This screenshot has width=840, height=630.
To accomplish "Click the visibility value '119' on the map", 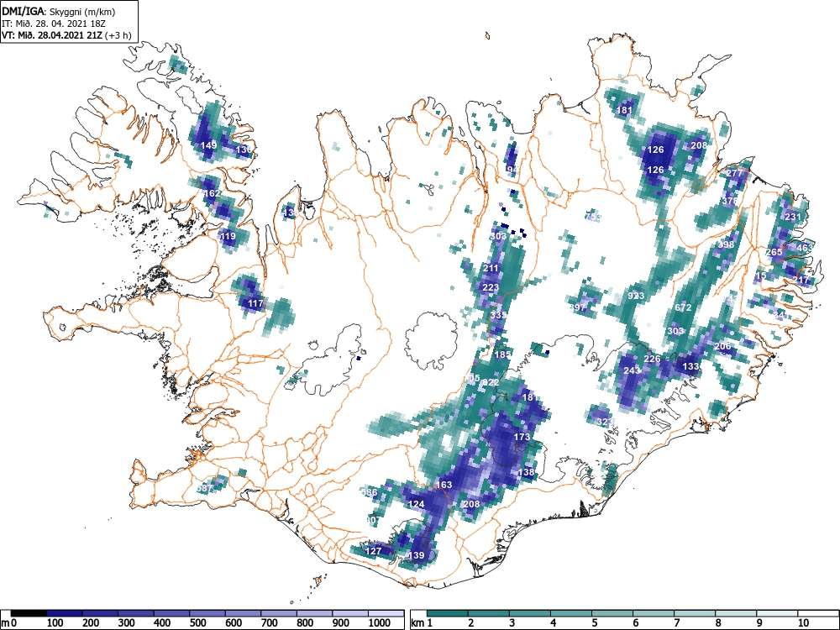I will pos(228,236).
